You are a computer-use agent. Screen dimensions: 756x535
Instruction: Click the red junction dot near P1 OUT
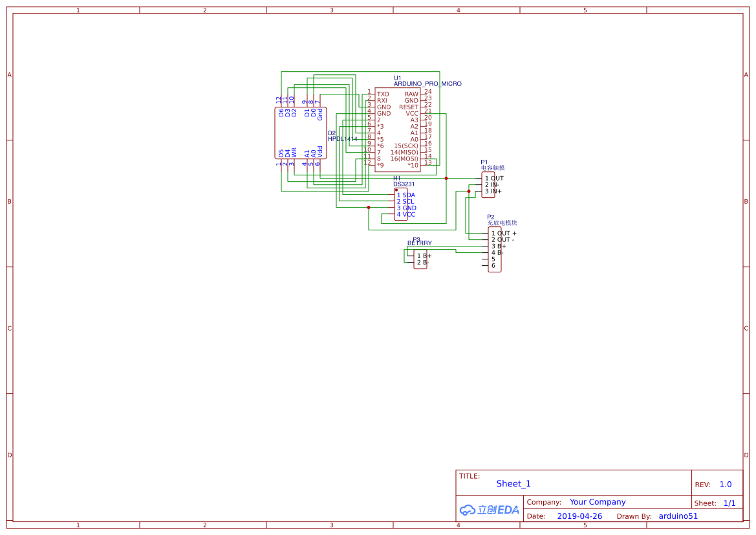tap(446, 179)
